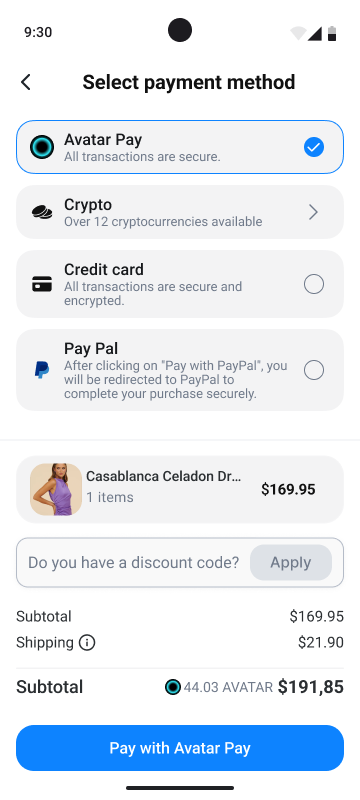This screenshot has width=360, height=800.
Task: Choose the Avatar Pay payment row
Action: tap(180, 147)
